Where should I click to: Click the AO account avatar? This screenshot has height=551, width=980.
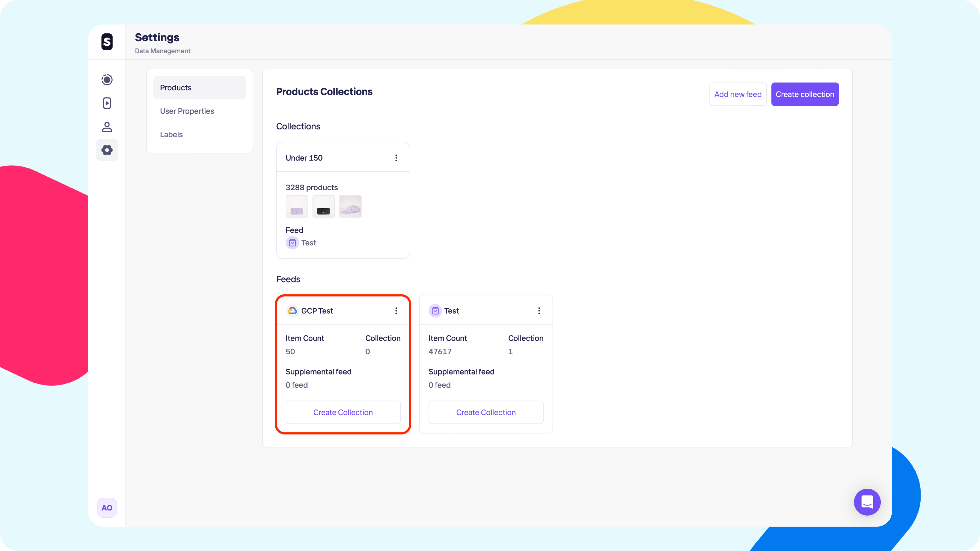pos(107,508)
